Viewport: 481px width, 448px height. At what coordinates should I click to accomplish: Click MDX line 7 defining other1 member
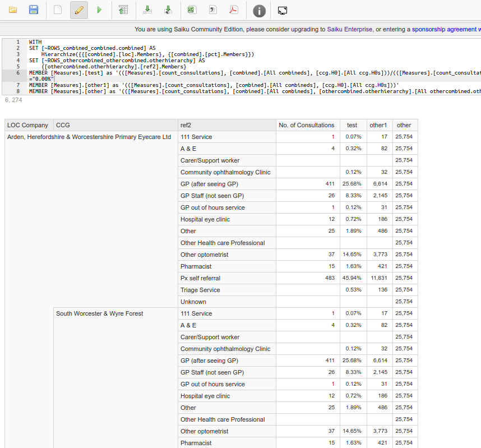(214, 85)
